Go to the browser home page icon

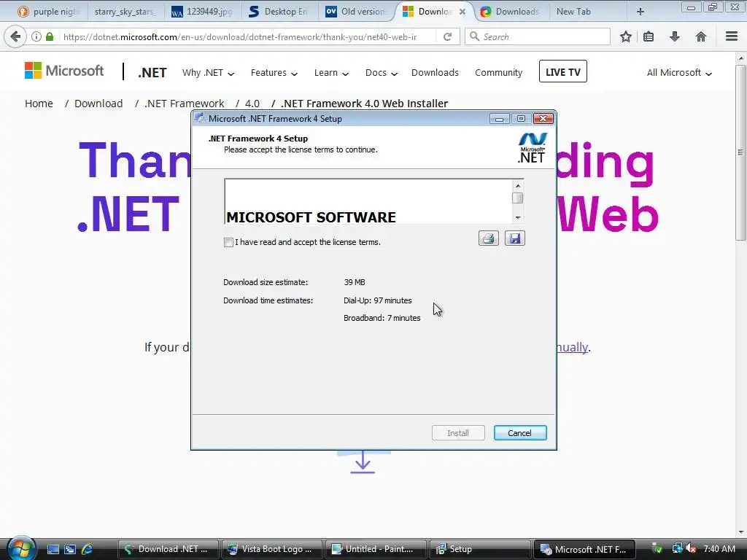(x=701, y=36)
